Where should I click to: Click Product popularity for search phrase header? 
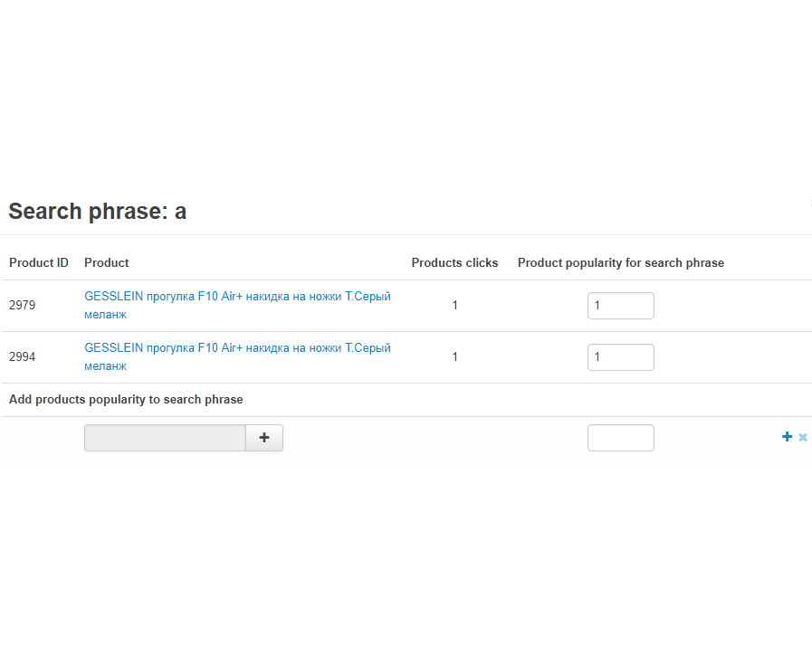pos(620,263)
